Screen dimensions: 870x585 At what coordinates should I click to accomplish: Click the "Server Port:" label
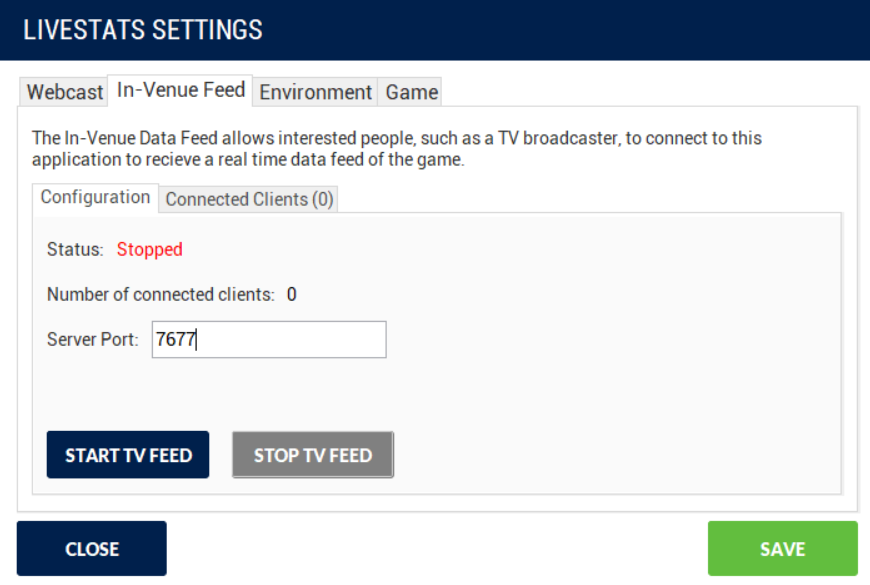click(93, 340)
